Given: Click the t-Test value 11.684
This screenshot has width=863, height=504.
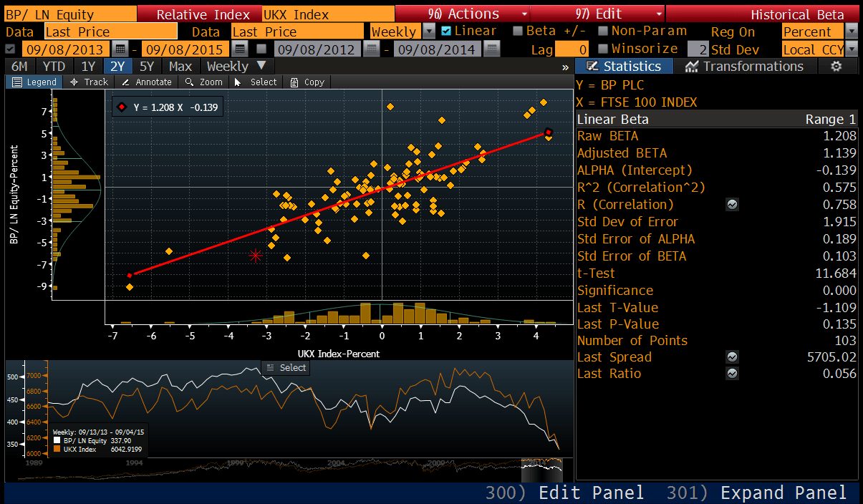Looking at the screenshot, I should click(837, 273).
